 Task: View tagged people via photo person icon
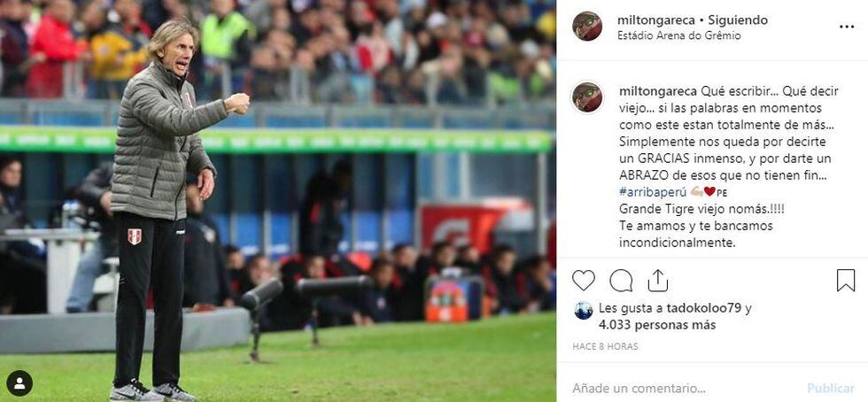click(x=19, y=383)
